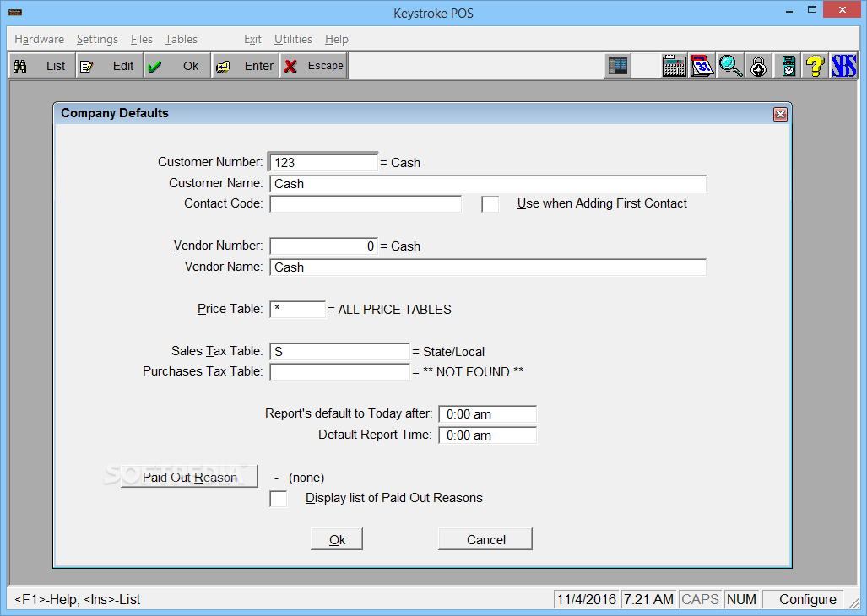Image resolution: width=867 pixels, height=616 pixels.
Task: Click the Enter toolbar button
Action: coord(245,66)
